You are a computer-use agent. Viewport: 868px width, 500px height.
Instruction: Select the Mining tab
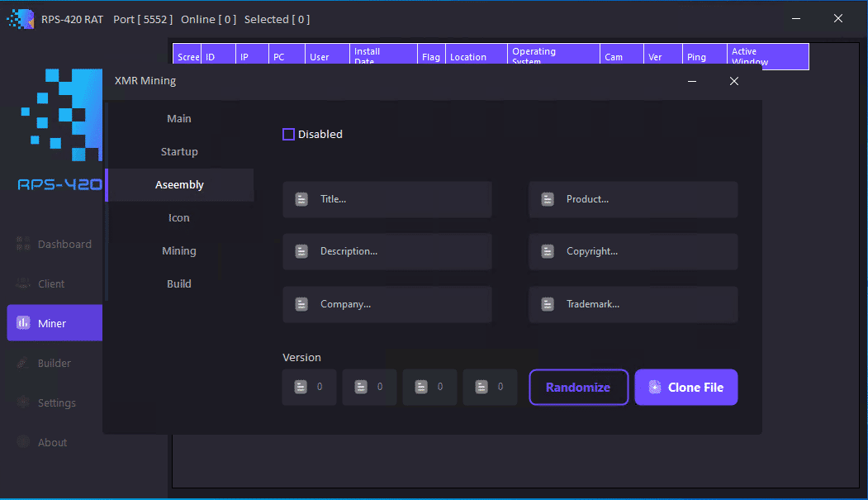179,250
